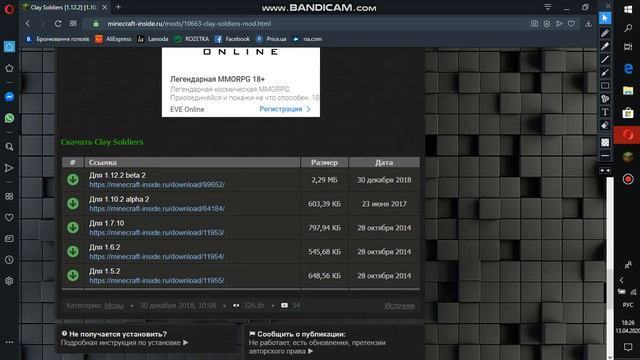Image resolution: width=640 pixels, height=360 pixels.
Task: Reload the current page
Action: click(58, 24)
